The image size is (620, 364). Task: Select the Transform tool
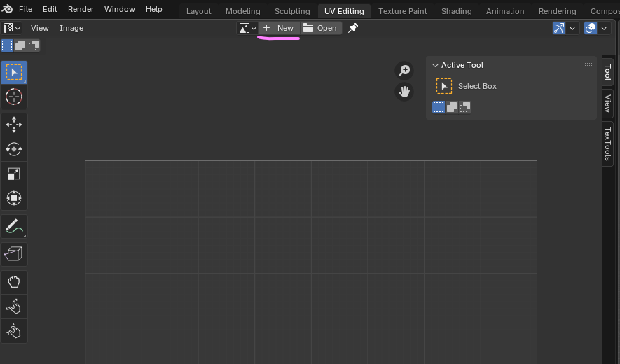click(x=14, y=198)
